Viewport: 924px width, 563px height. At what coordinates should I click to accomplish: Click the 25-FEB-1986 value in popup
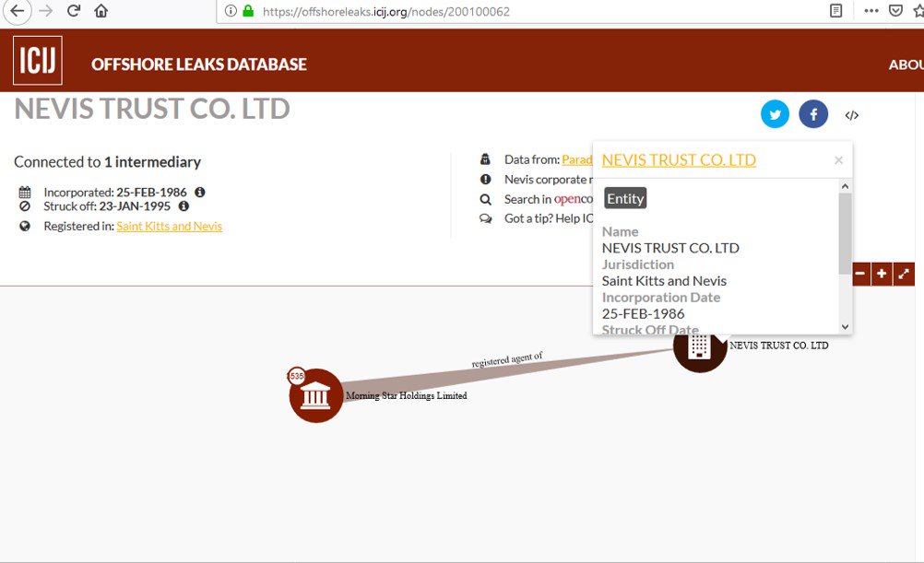pyautogui.click(x=643, y=314)
